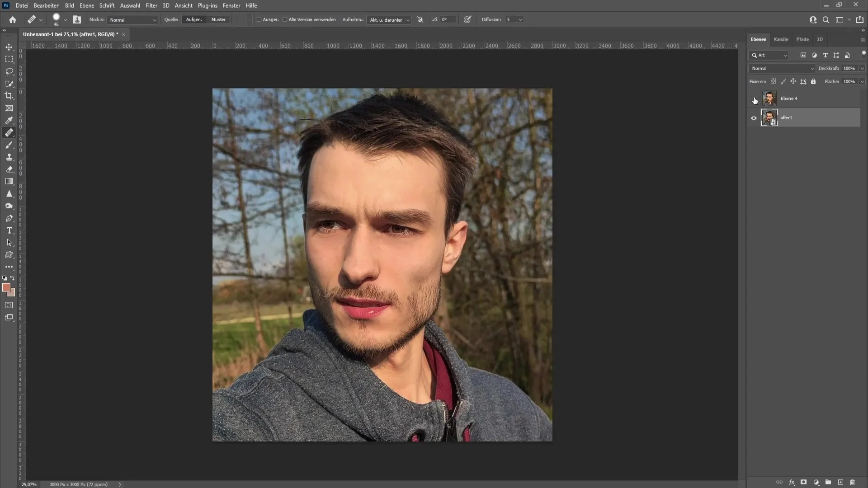The height and width of the screenshot is (488, 868).
Task: Open the Filter menu
Action: tap(151, 5)
